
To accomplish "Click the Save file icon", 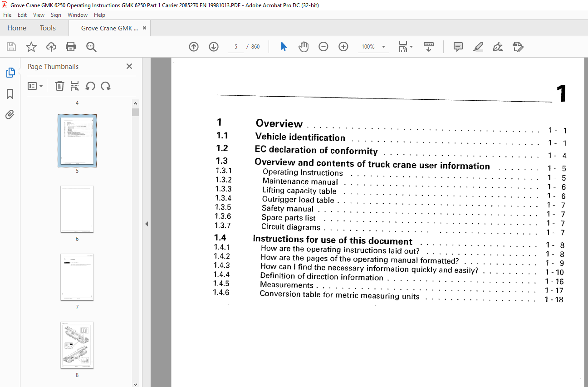I will click(11, 47).
